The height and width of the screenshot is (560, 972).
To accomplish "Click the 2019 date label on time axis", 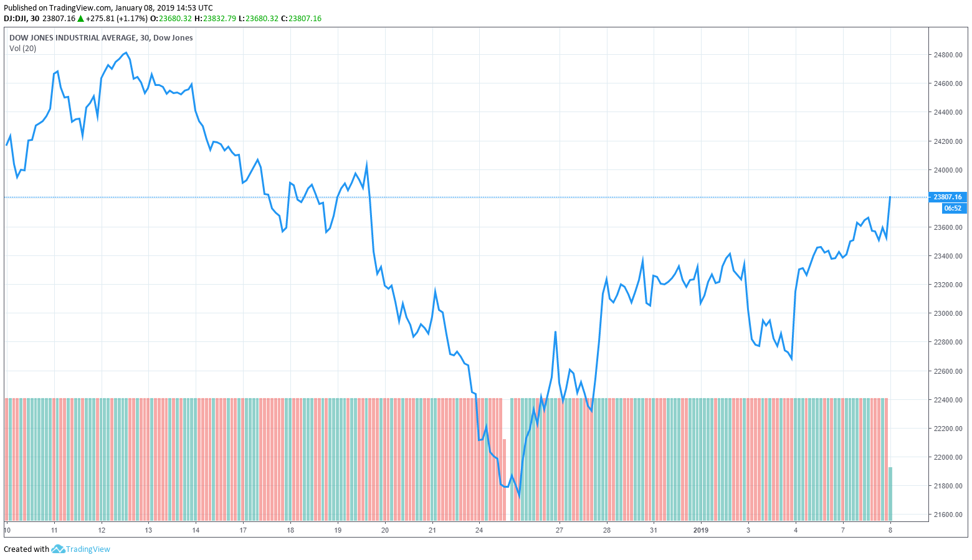I will click(701, 530).
